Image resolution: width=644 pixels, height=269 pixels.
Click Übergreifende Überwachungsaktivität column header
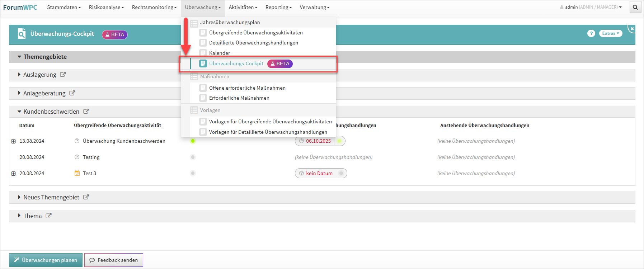[x=118, y=125]
